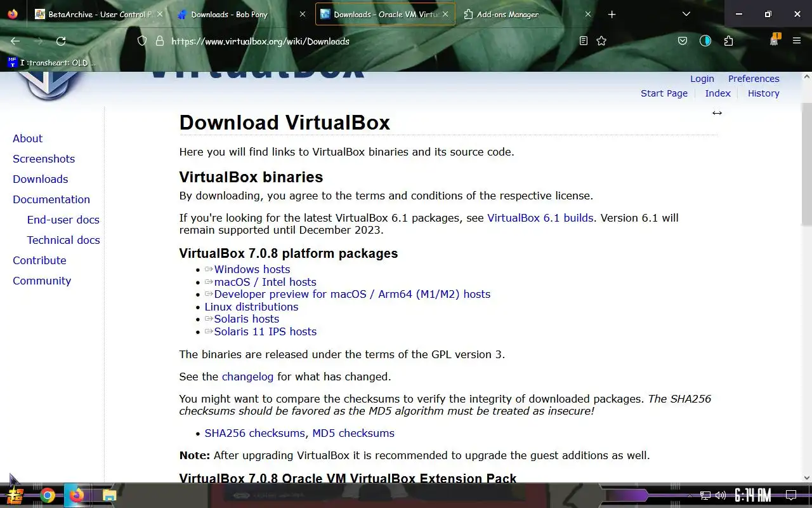Open the half-circle dark mode extension icon
This screenshot has width=812, height=508.
click(705, 41)
